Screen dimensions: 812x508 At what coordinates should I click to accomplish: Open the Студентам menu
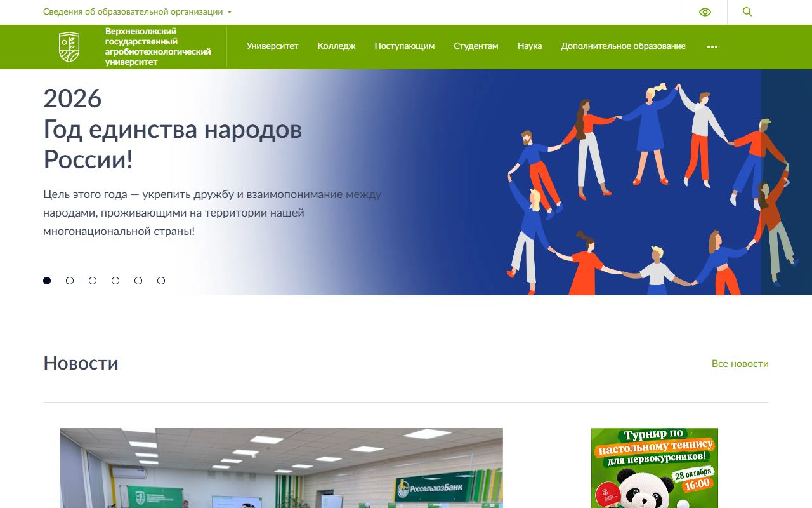coord(476,46)
